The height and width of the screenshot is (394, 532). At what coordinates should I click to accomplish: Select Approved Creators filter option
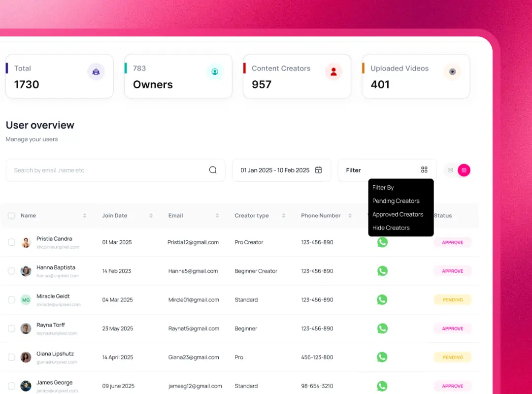coord(398,214)
